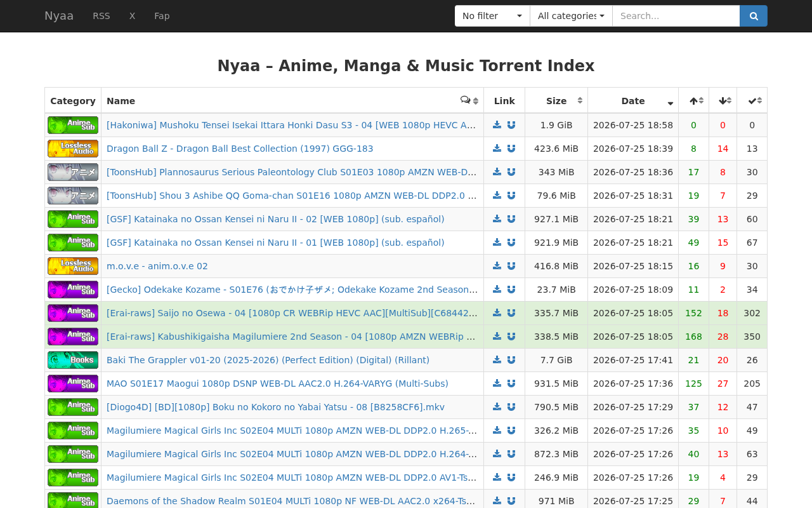Sort table by leechers down-arrow column
812x508 pixels.
point(723,100)
